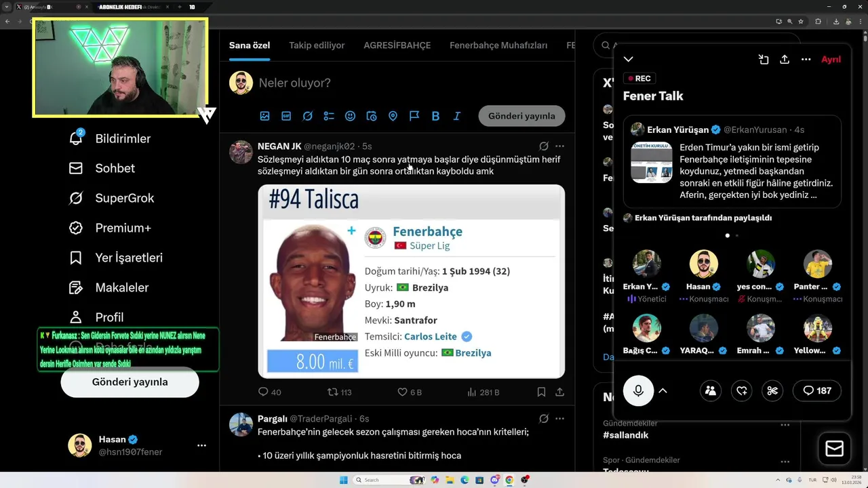Toggle microphone in Fener Talk
Image resolution: width=868 pixels, height=488 pixels.
pos(638,390)
